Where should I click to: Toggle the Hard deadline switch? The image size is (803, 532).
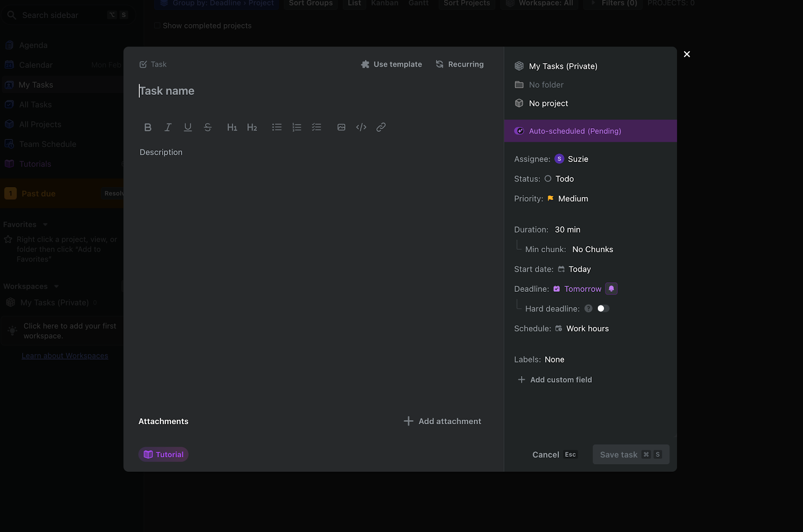pyautogui.click(x=603, y=309)
